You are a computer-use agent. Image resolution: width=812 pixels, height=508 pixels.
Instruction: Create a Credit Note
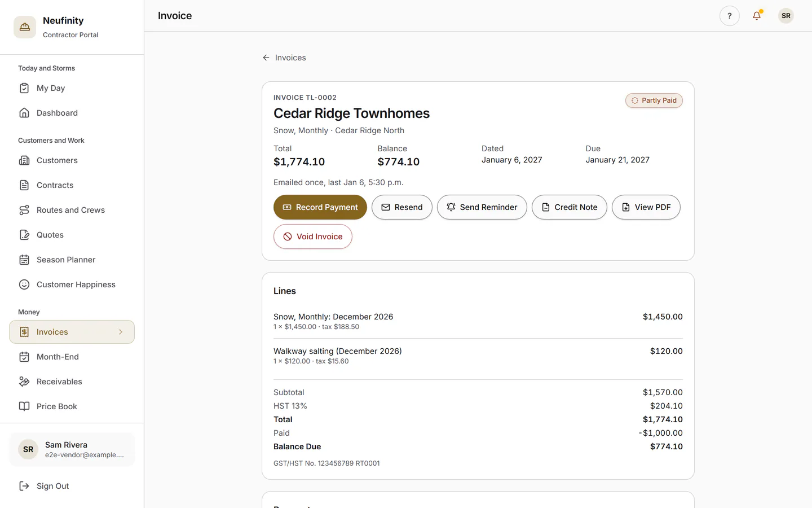[570, 207]
